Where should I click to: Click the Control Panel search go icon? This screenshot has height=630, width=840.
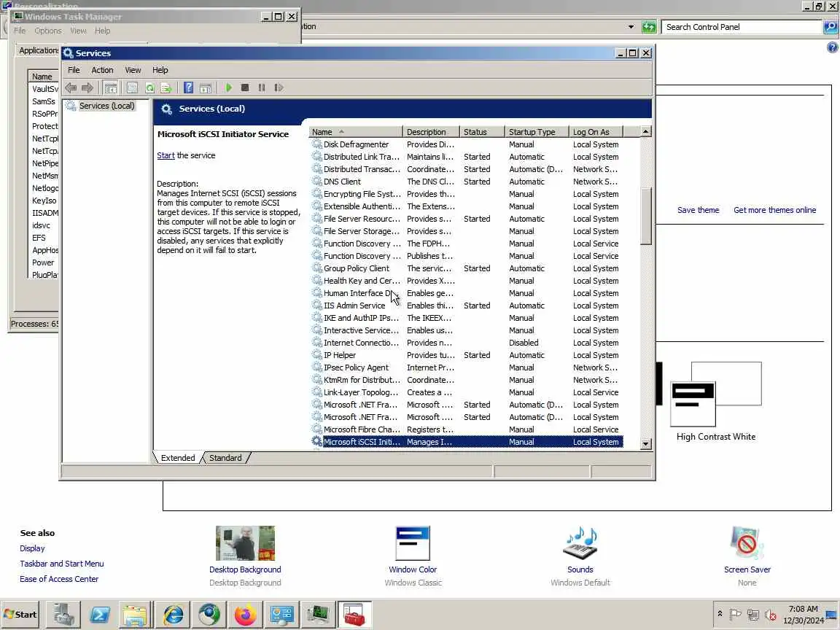[x=830, y=27]
